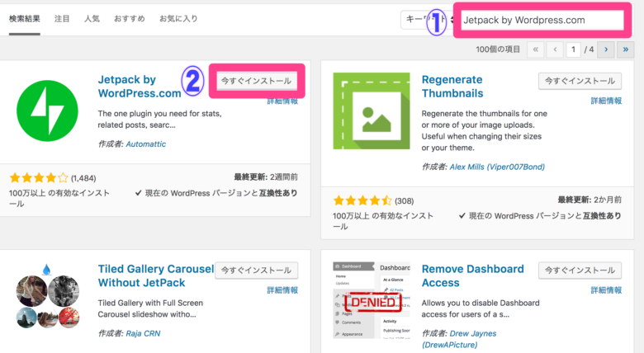Install Jetpack by WordPress.com now
Viewport: 644px width, 353px height.
pyautogui.click(x=257, y=81)
